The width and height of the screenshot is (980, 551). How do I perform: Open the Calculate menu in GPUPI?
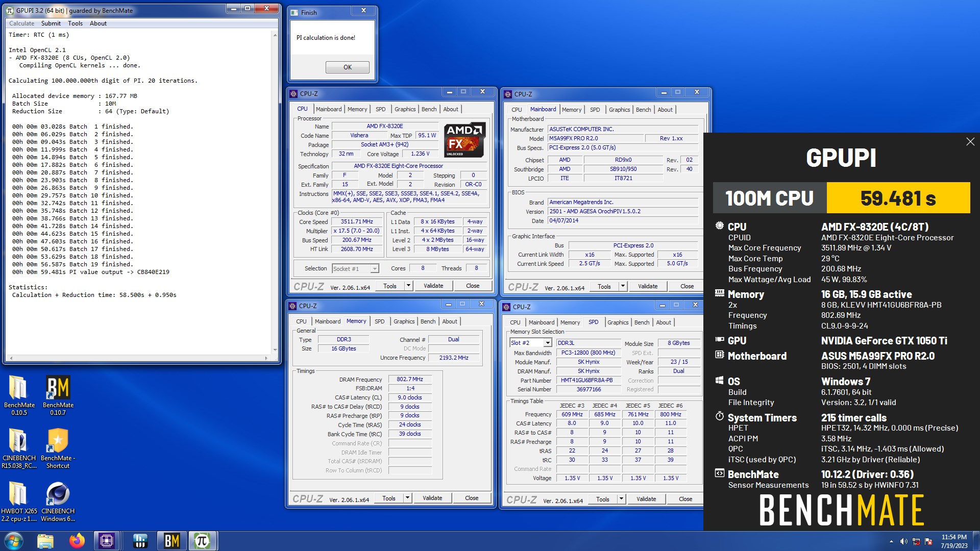click(22, 23)
